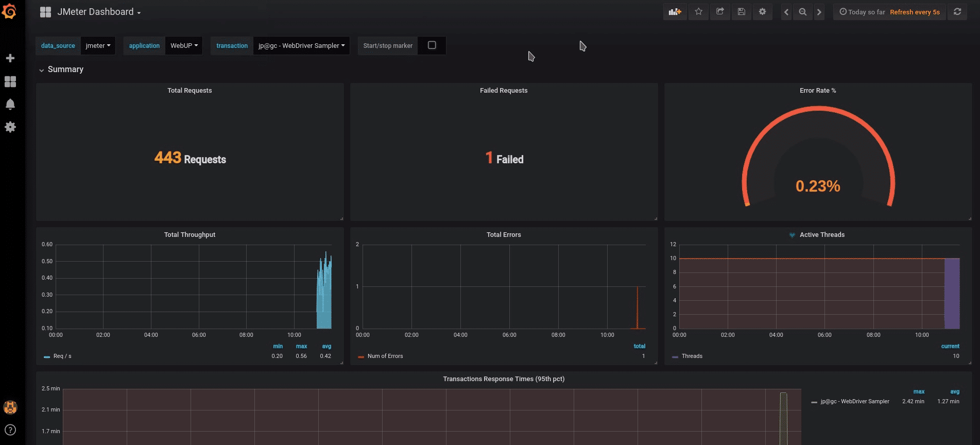Open Failed Requests panel title menu
The height and width of the screenshot is (445, 980).
click(x=504, y=90)
